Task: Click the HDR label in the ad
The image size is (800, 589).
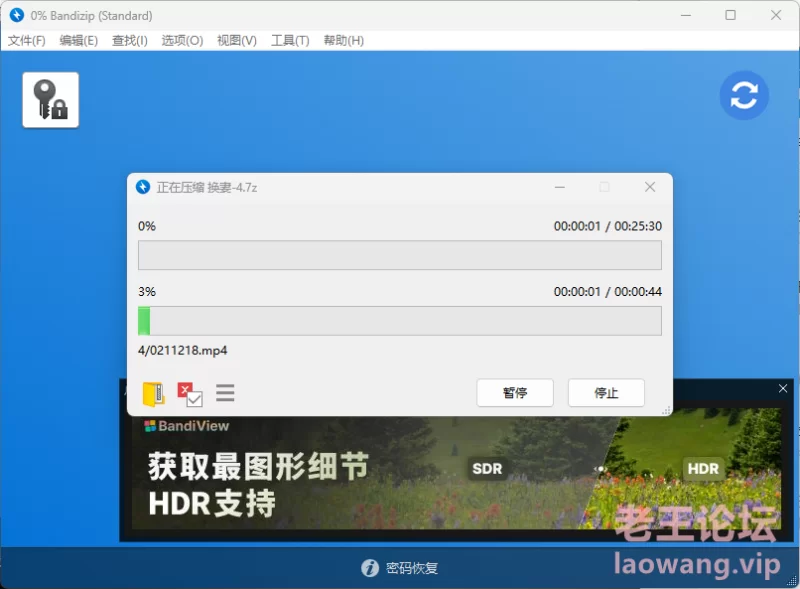Action: [x=703, y=469]
